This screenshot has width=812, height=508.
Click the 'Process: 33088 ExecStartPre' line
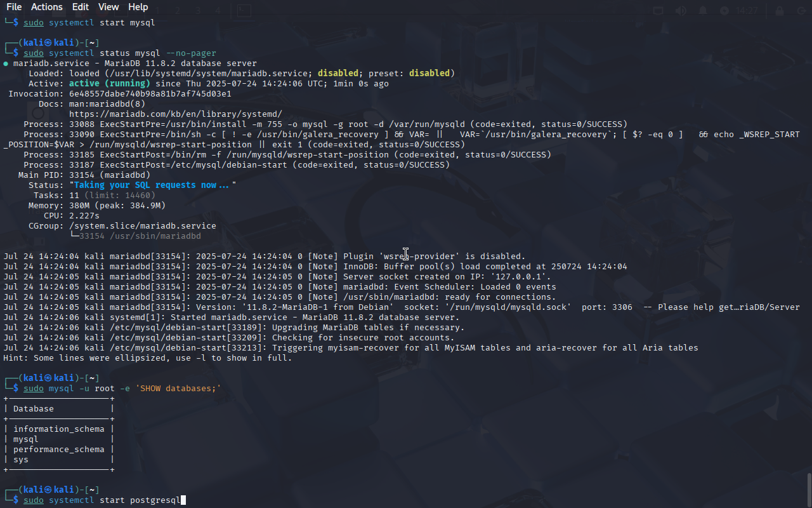click(325, 124)
